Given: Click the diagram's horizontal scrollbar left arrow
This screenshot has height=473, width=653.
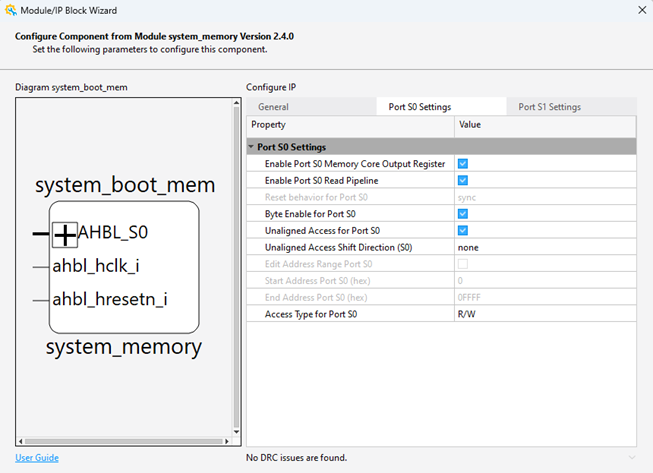Looking at the screenshot, I should pyautogui.click(x=20, y=441).
